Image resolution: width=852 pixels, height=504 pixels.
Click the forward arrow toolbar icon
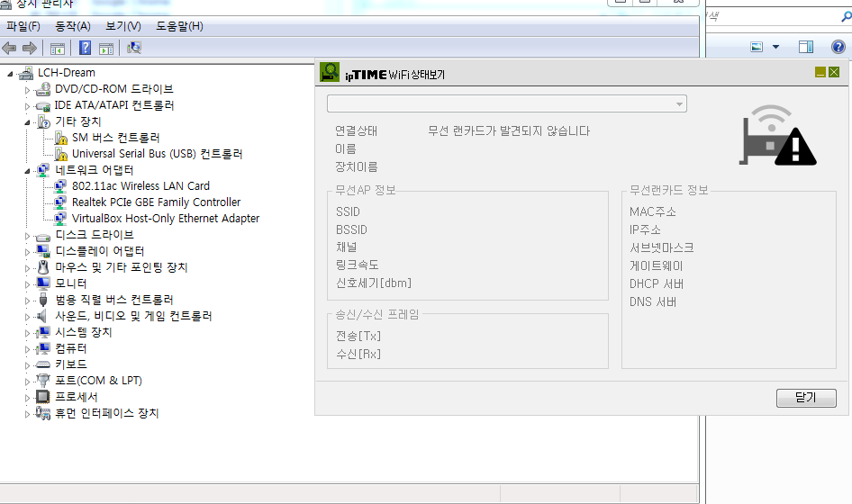30,49
